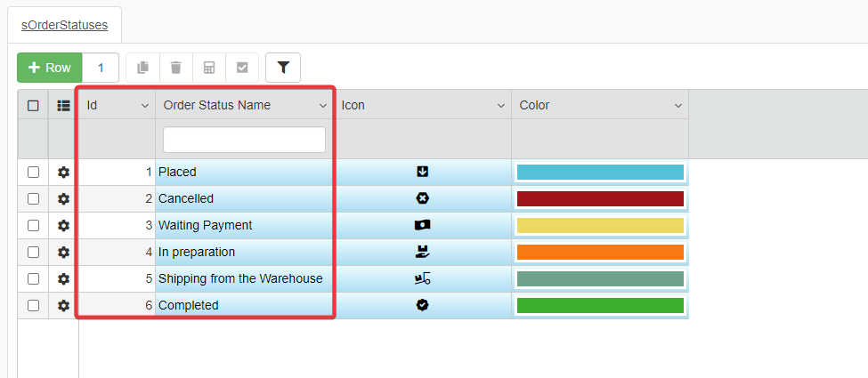
Task: Click the orange In preparation color swatch
Action: tap(600, 253)
